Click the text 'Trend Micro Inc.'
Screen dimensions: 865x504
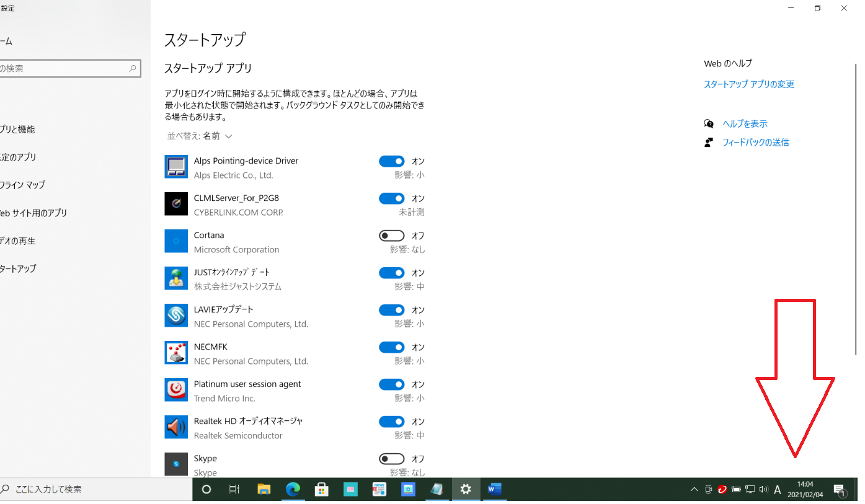(224, 399)
